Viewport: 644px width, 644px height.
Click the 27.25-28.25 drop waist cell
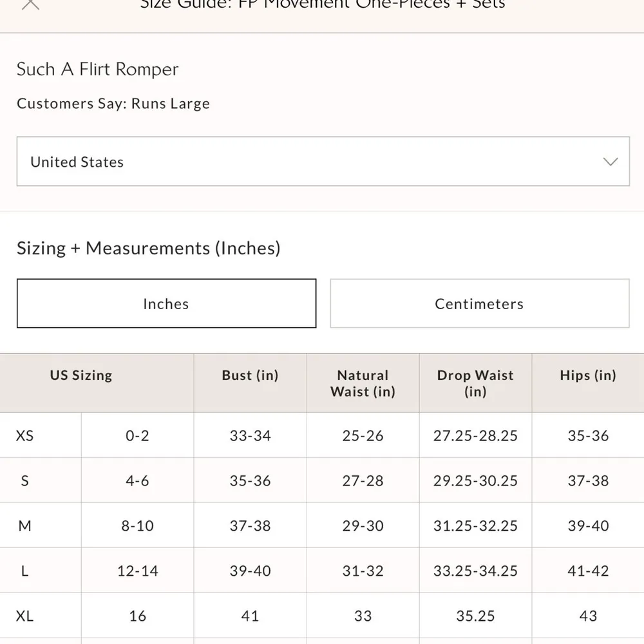475,436
